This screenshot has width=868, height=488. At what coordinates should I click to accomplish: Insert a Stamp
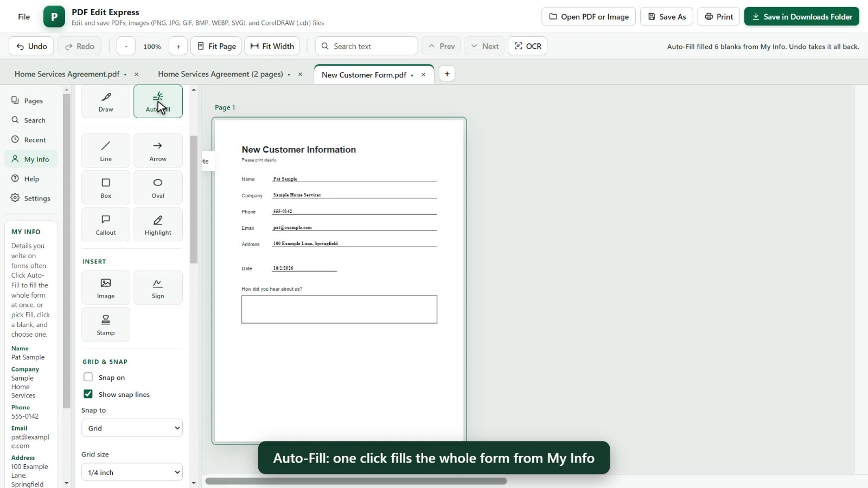pyautogui.click(x=106, y=325)
